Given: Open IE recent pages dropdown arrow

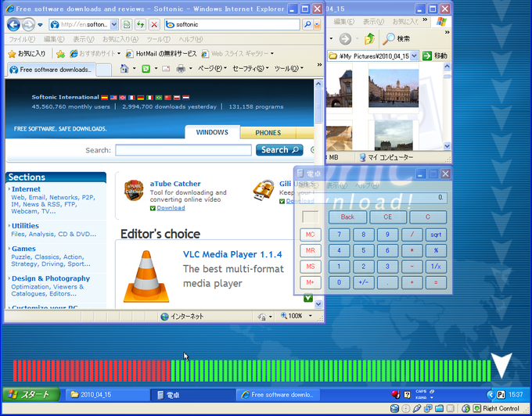Looking at the screenshot, I should click(40, 25).
